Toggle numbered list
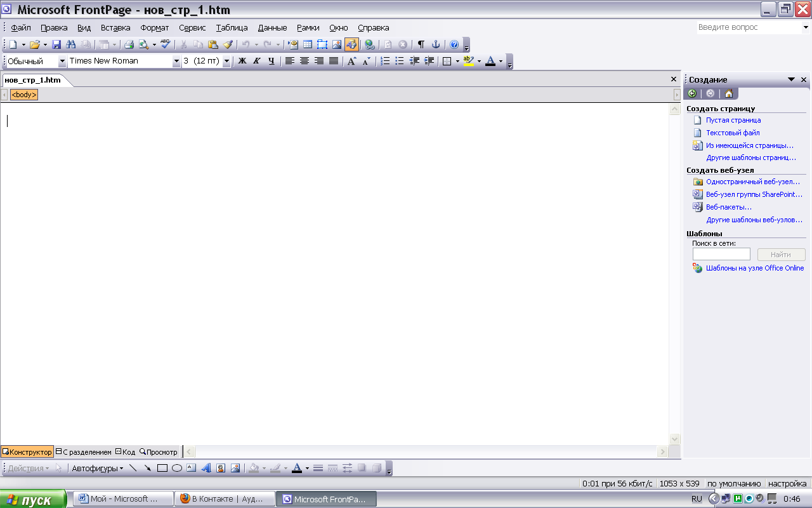 (x=384, y=61)
